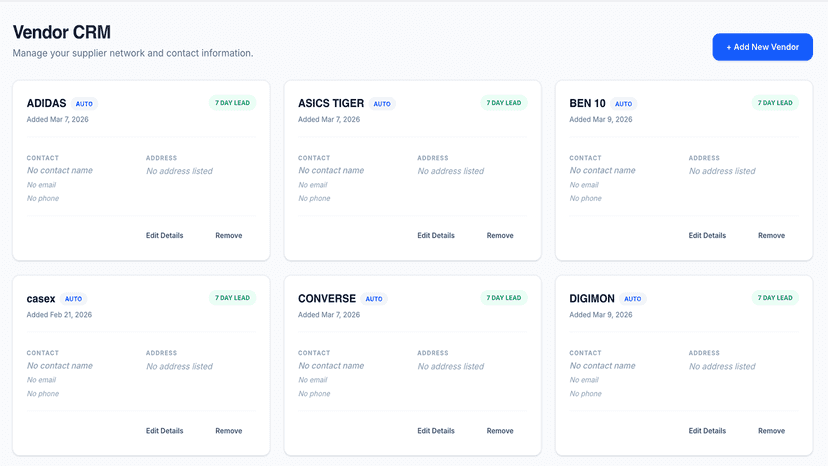Click 'No email' on ADIDAS card
This screenshot has width=828, height=466.
click(x=41, y=185)
